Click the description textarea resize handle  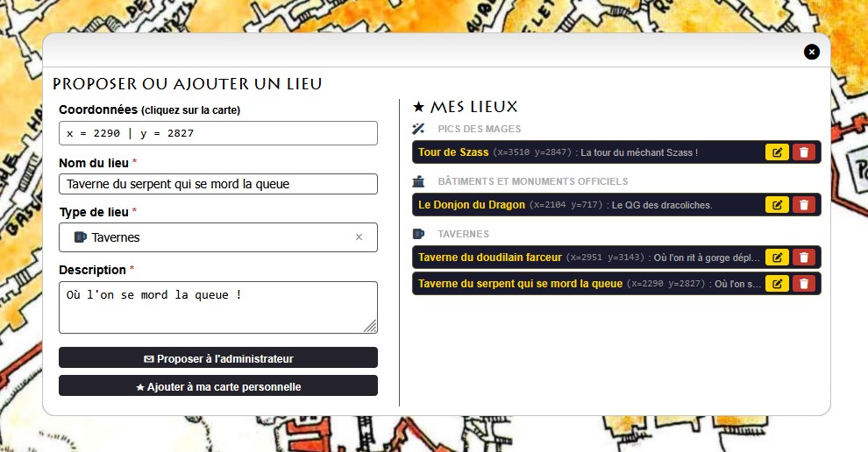tap(371, 327)
